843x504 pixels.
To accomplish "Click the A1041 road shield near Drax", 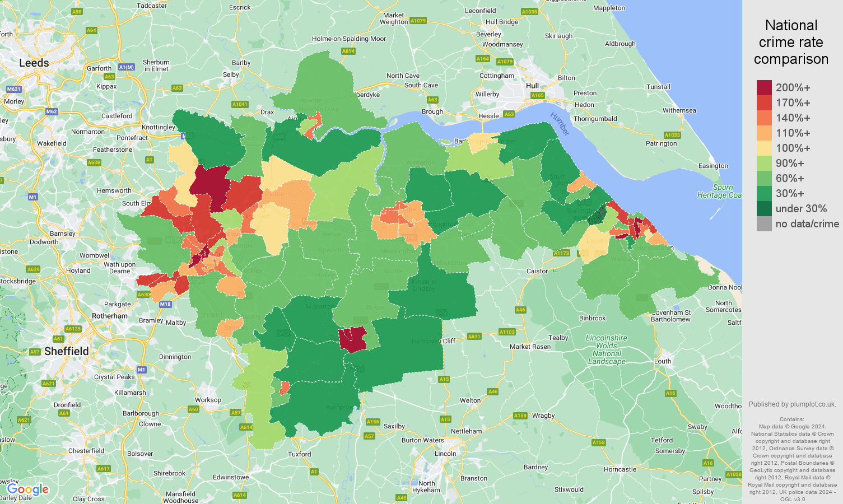I will [240, 104].
